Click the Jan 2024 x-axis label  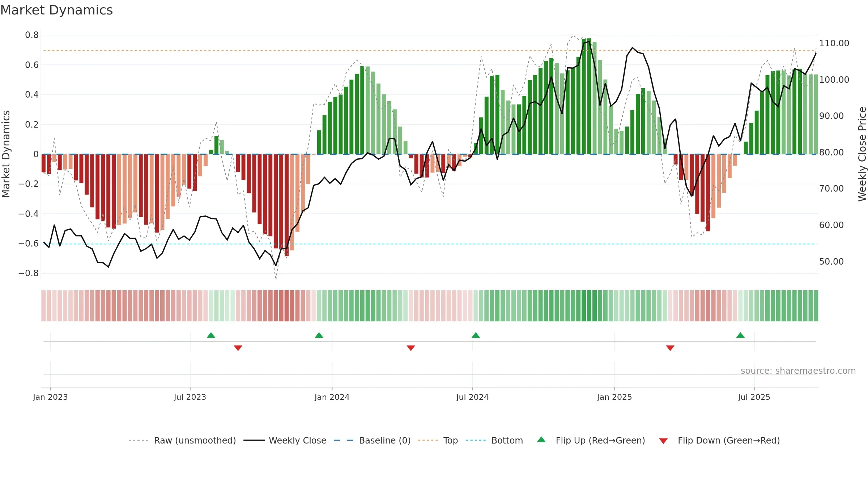pos(332,397)
